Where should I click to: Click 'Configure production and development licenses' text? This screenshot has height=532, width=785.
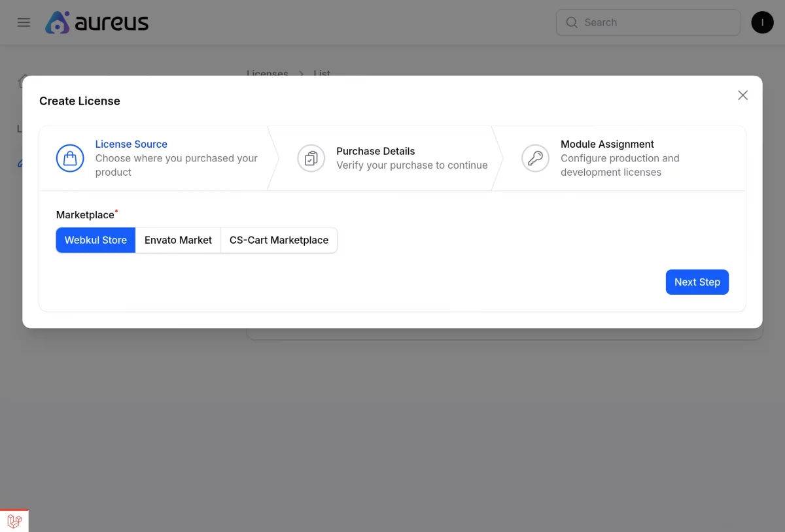620,165
